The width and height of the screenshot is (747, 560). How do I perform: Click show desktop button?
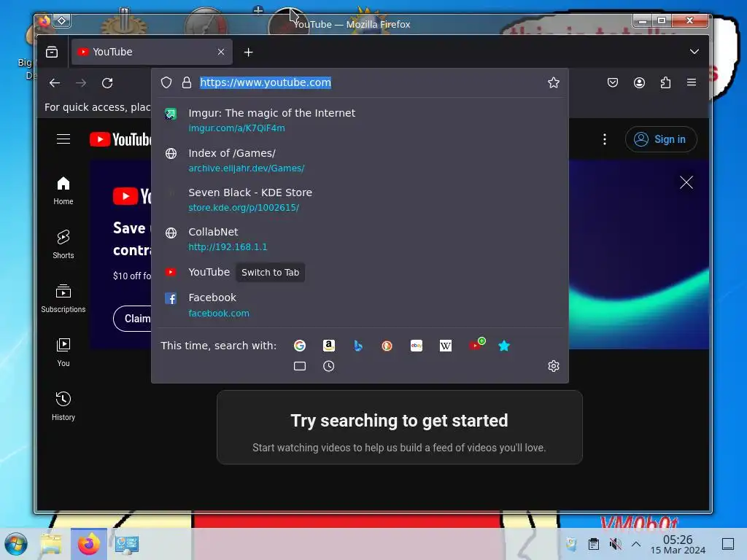(x=727, y=544)
